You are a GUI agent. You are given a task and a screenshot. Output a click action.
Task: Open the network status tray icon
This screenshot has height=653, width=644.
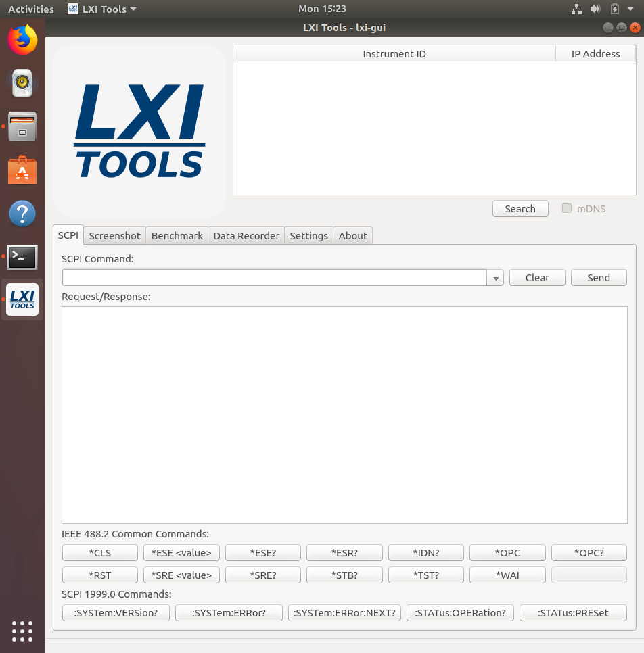(577, 9)
